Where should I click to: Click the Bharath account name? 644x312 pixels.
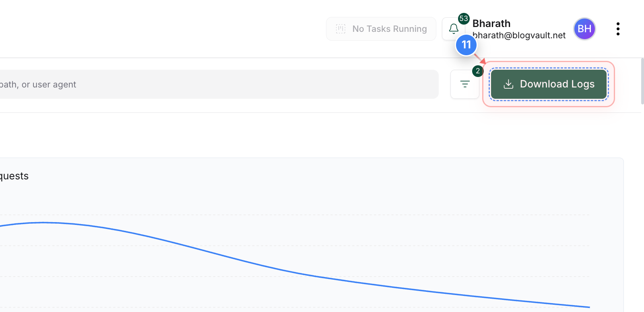(491, 23)
